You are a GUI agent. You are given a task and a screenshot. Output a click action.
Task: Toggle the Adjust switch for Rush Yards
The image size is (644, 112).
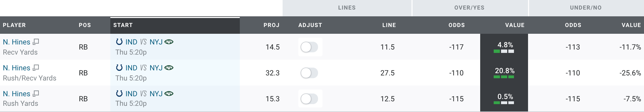point(309,99)
